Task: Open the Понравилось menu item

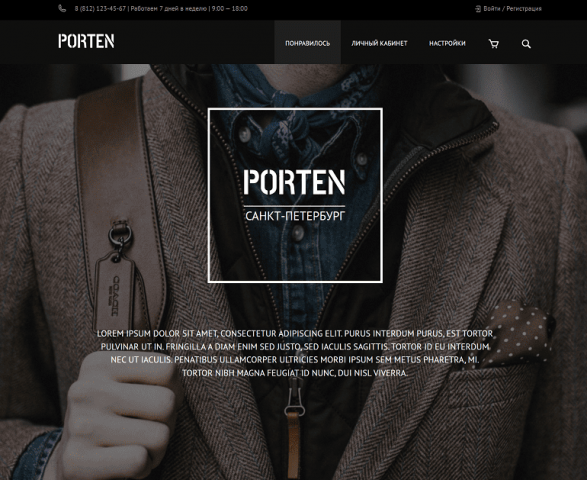Action: click(x=307, y=43)
